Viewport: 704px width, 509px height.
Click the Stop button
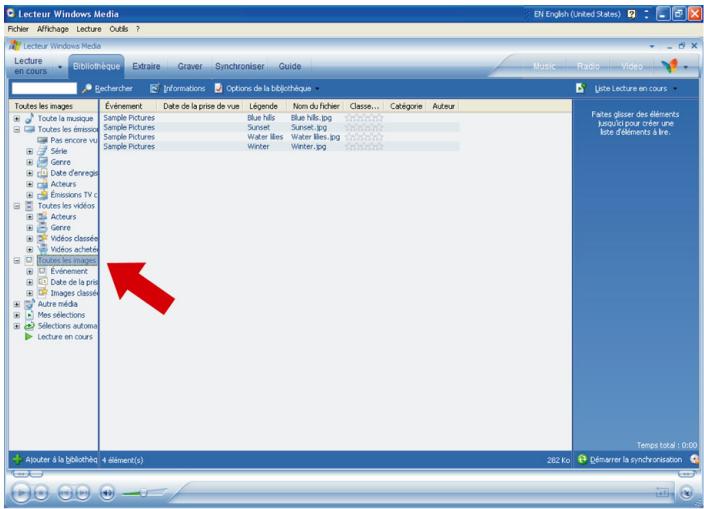point(41,493)
